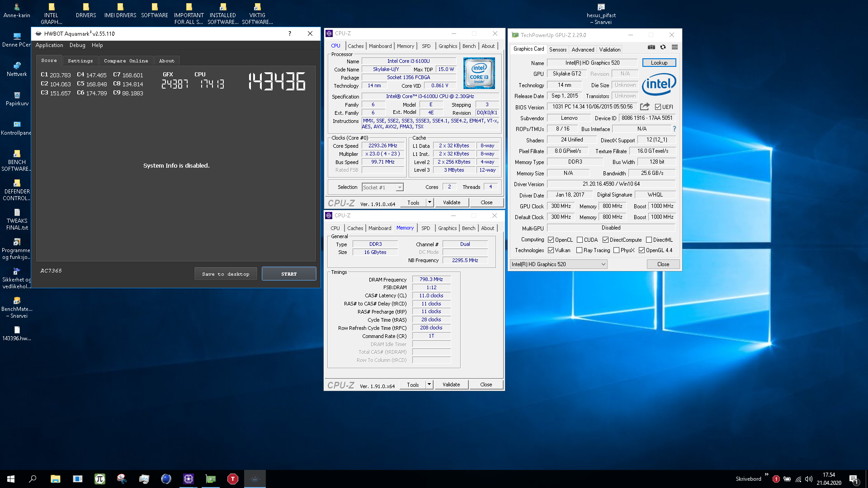Click the START button in Aquamark
Screen dimensions: 868x488
[289, 274]
